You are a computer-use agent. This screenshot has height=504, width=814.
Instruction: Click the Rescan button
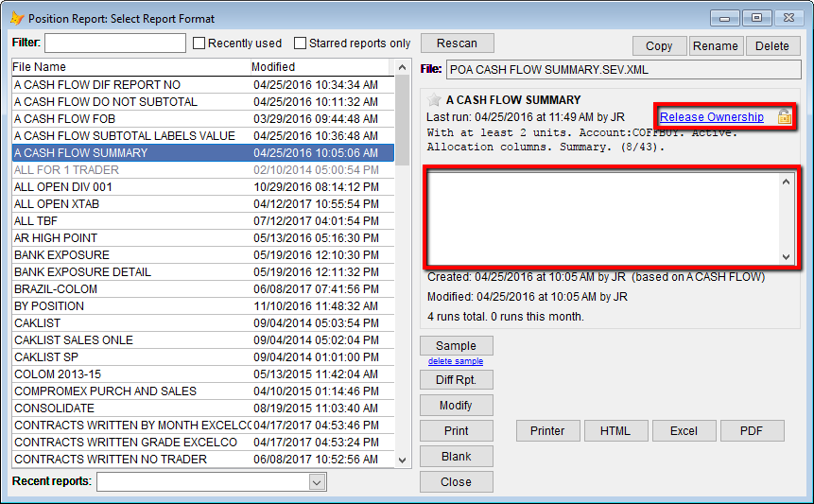tap(457, 43)
